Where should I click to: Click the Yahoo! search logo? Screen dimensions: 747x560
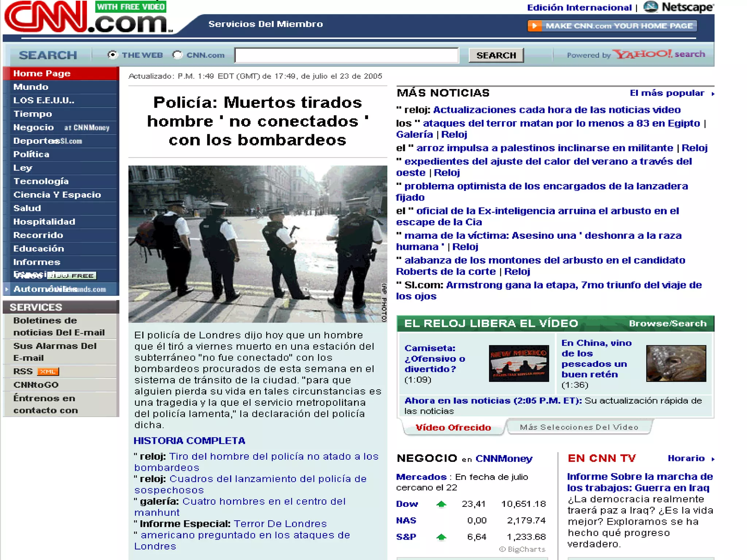pyautogui.click(x=659, y=54)
